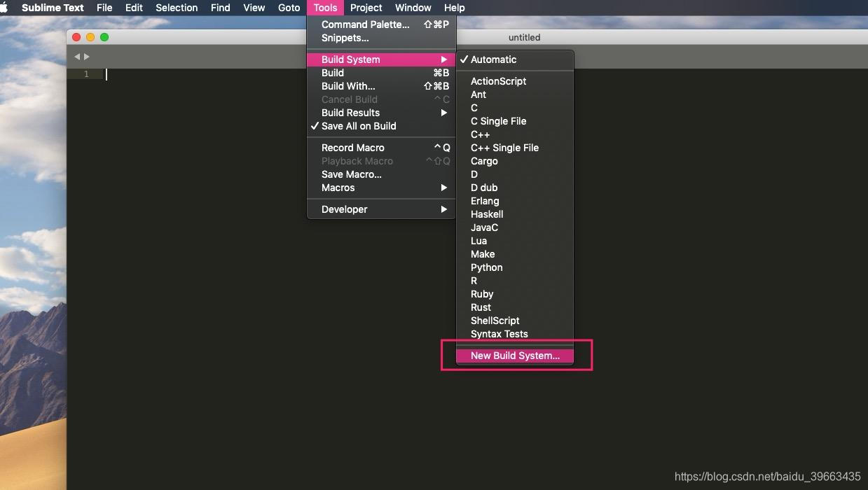Screen dimensions: 868x490
Task: Select the plain C++ build system
Action: click(x=515, y=134)
